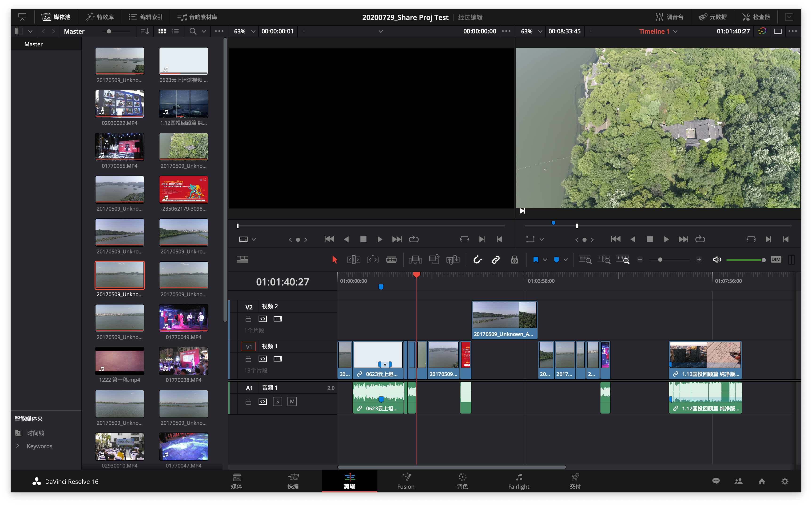The width and height of the screenshot is (812, 505).
Task: Switch to the Fusion page tab
Action: click(x=406, y=481)
